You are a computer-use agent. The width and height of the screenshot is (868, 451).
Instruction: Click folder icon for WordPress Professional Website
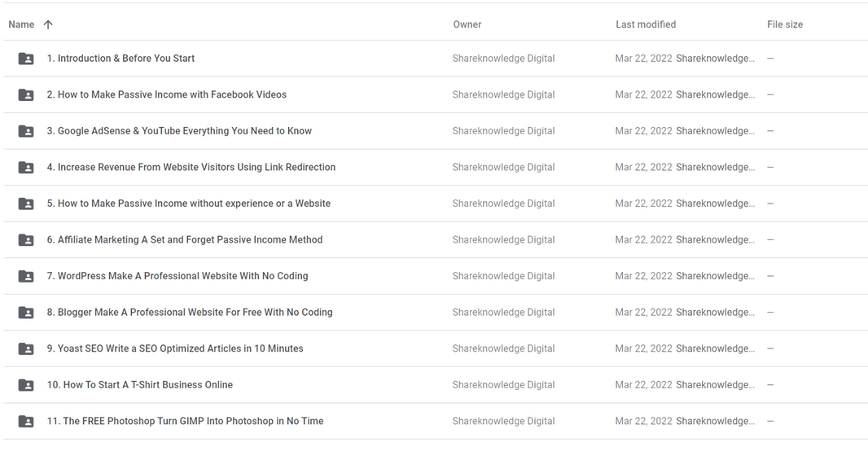[x=26, y=276]
